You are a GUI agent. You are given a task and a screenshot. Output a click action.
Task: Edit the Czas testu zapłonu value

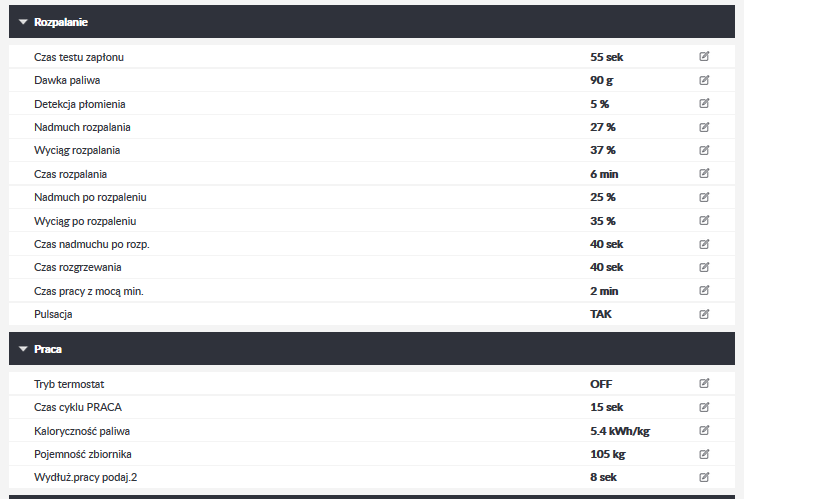(704, 56)
